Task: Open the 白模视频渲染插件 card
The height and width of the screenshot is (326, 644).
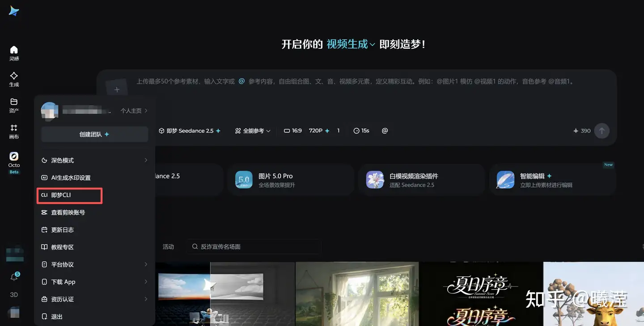Action: 421,180
